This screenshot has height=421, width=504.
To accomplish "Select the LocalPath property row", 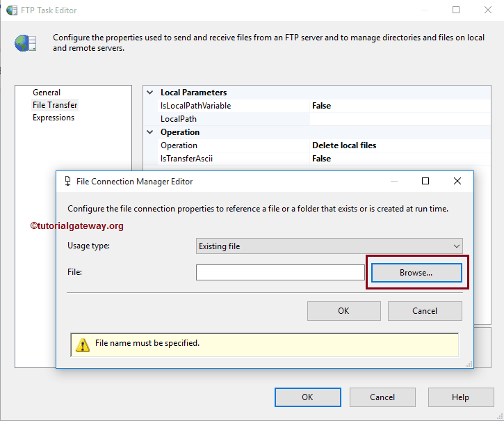I will [324, 119].
